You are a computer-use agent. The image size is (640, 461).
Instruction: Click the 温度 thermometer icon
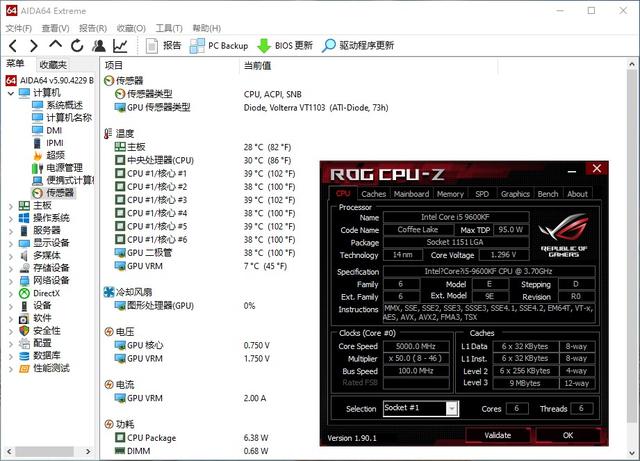(108, 134)
